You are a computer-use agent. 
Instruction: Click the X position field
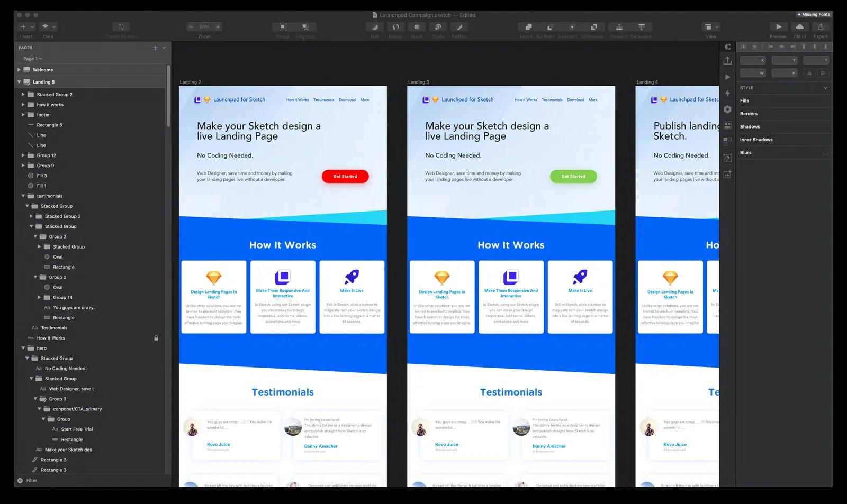coord(753,60)
